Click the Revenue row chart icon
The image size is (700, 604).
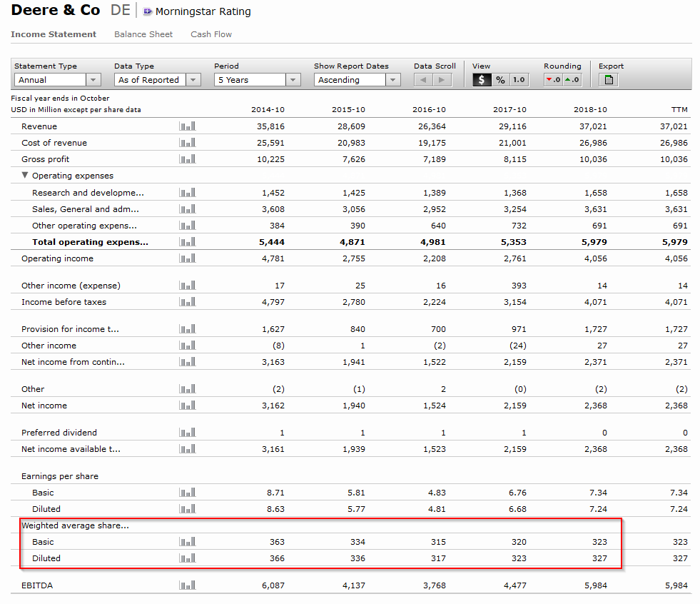click(188, 126)
